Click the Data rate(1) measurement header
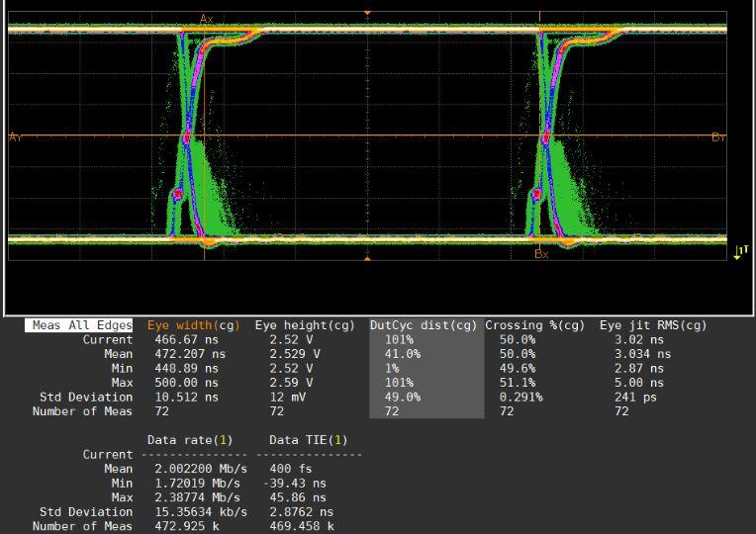The height and width of the screenshot is (534, 756). [x=190, y=440]
